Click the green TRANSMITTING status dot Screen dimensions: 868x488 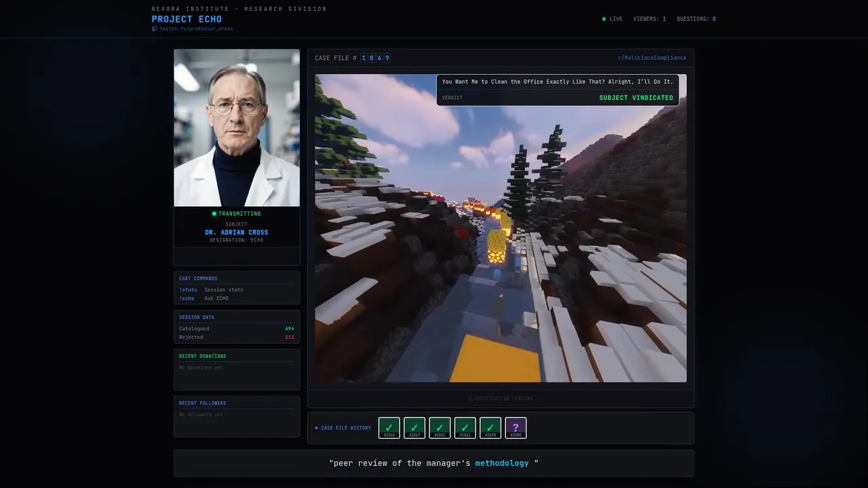pyautogui.click(x=214, y=213)
